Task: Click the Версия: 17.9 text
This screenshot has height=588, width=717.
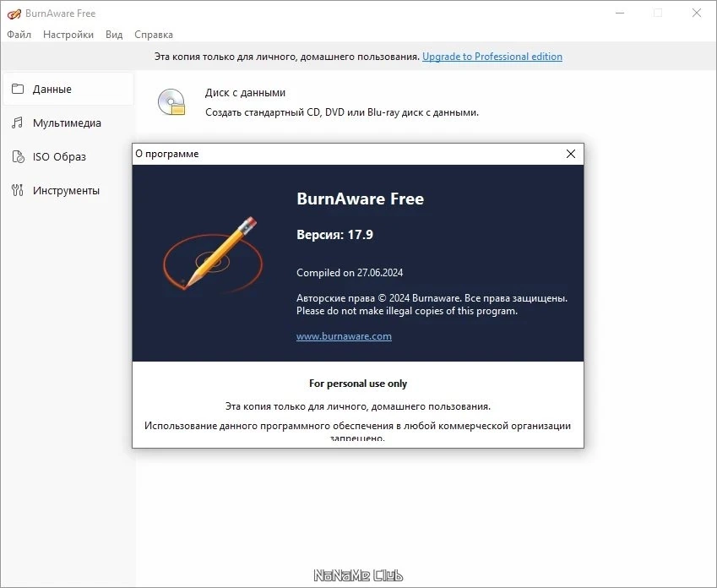Action: click(334, 235)
